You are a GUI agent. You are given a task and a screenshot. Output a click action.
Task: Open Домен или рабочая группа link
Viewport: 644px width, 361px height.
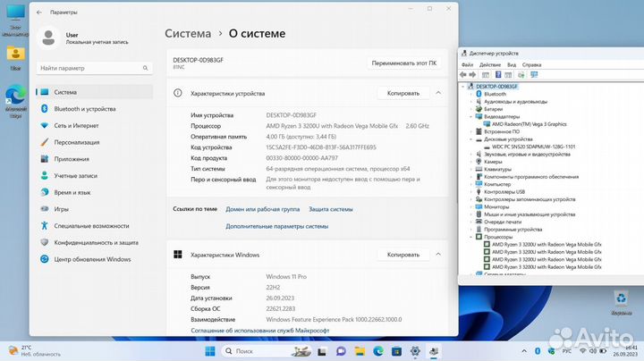262,209
